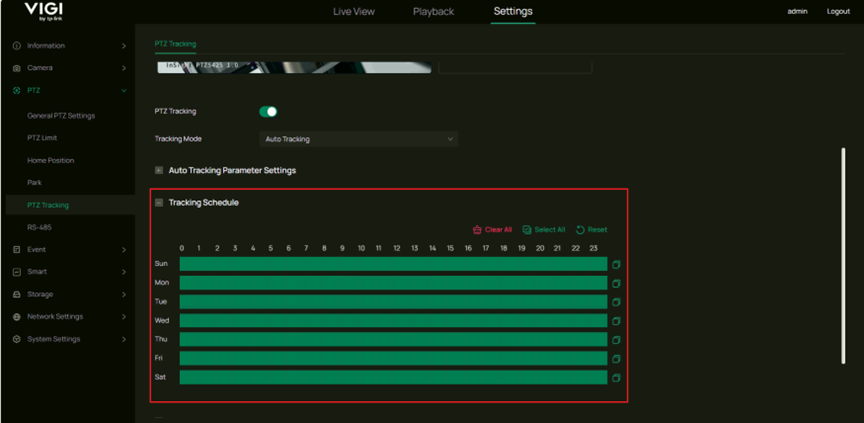Click the Select All check icon
Image resolution: width=864 pixels, height=423 pixels.
point(527,230)
